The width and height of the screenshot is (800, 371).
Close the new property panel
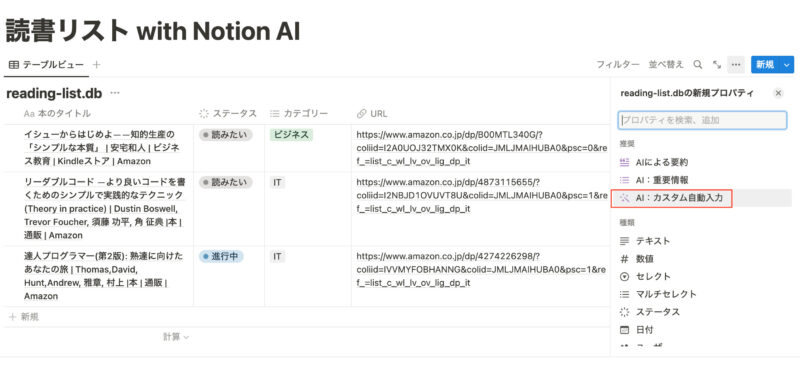778,93
